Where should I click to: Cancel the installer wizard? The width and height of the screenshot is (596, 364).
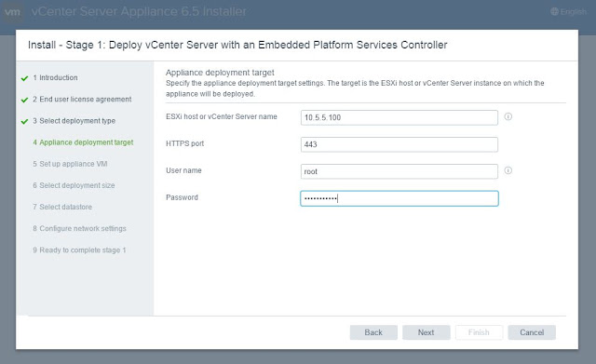click(x=532, y=332)
